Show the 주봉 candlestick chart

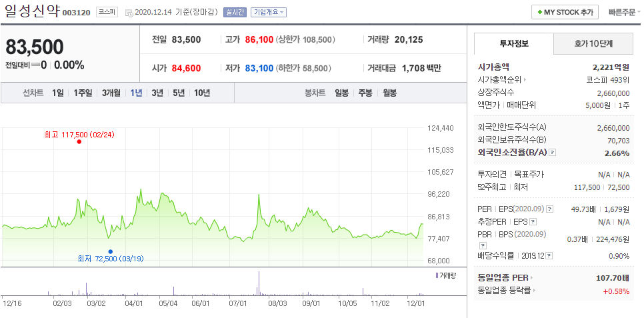[x=365, y=93]
